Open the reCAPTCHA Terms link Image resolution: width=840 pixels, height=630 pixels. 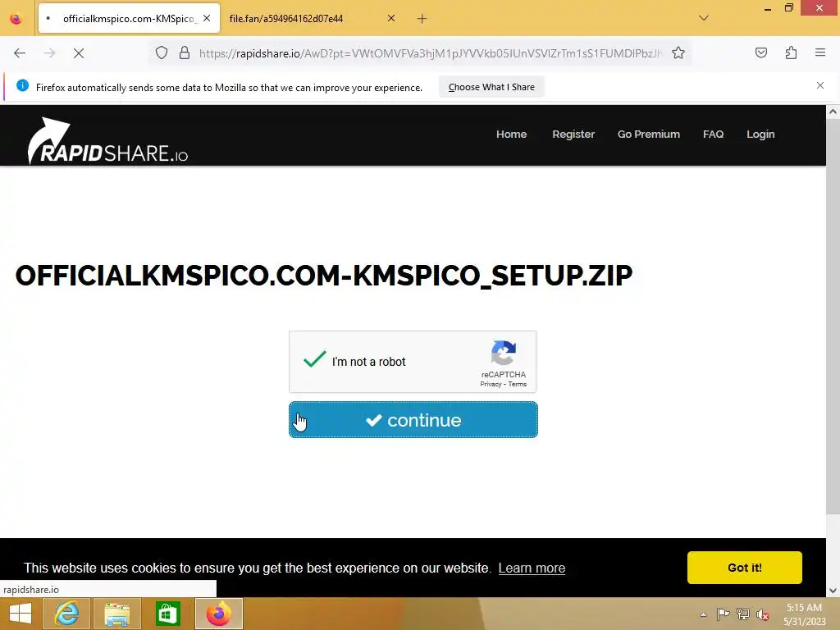(x=517, y=384)
